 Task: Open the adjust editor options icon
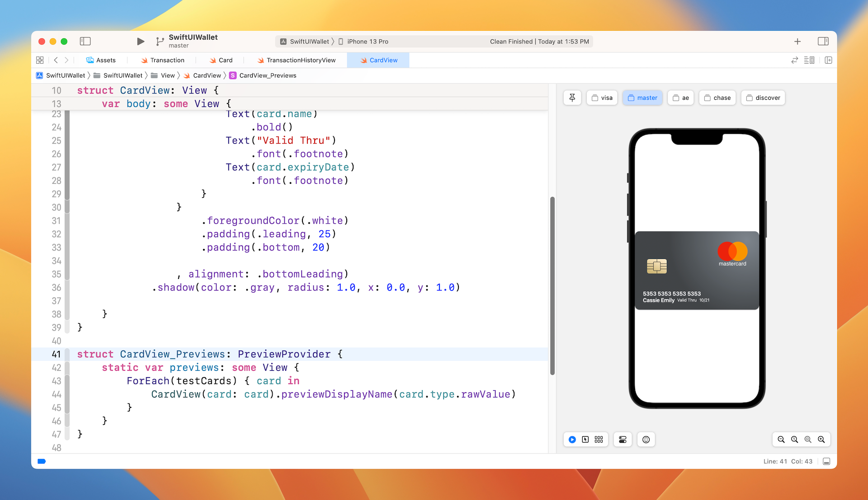coord(809,60)
